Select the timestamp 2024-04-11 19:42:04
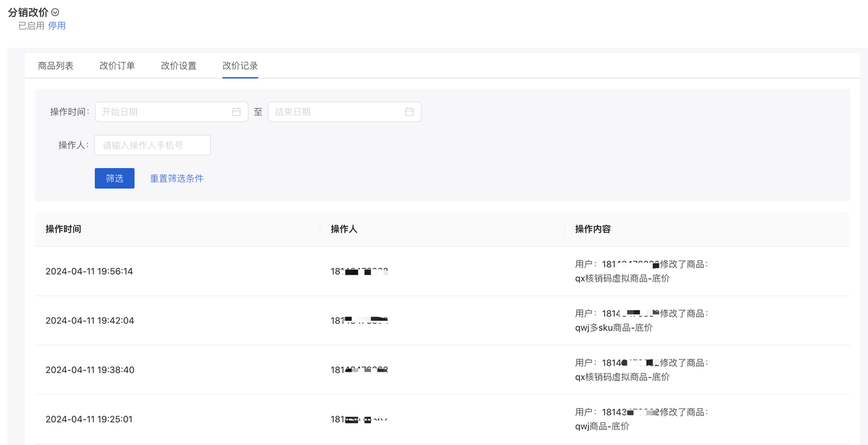 [x=90, y=321]
